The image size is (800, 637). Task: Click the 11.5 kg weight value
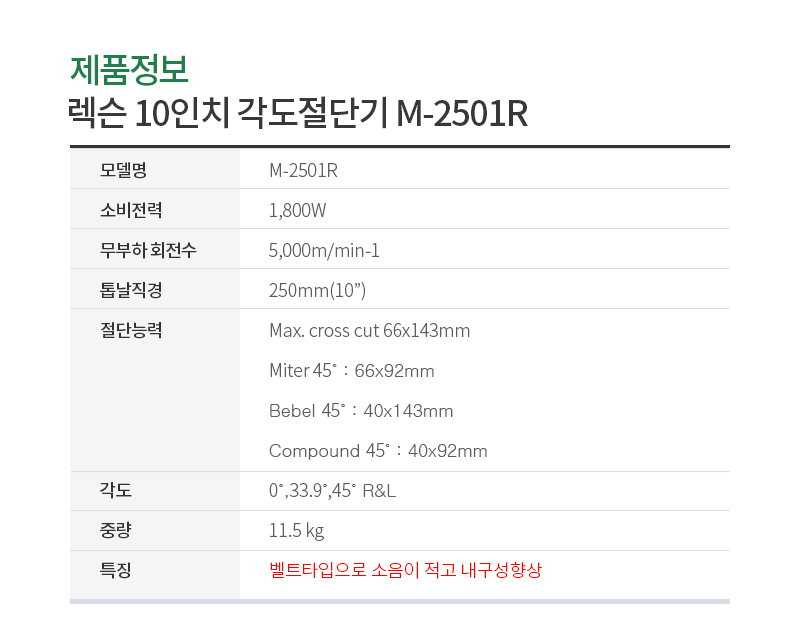[296, 530]
